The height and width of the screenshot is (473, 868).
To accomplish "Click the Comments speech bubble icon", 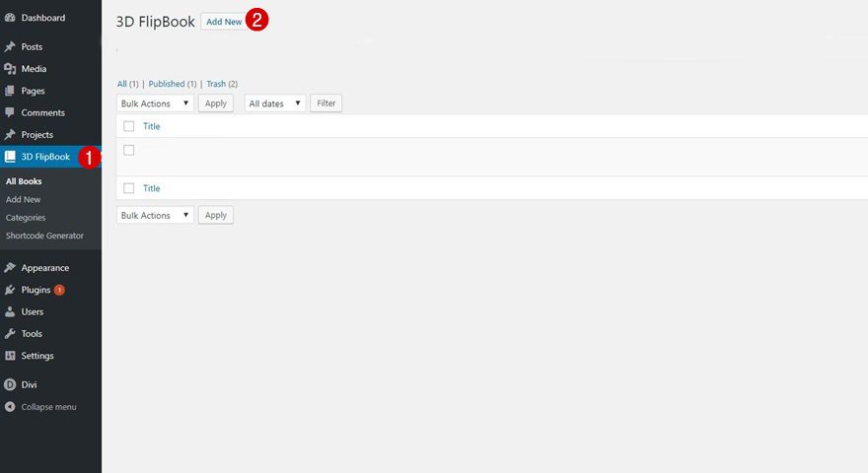I will pos(10,113).
